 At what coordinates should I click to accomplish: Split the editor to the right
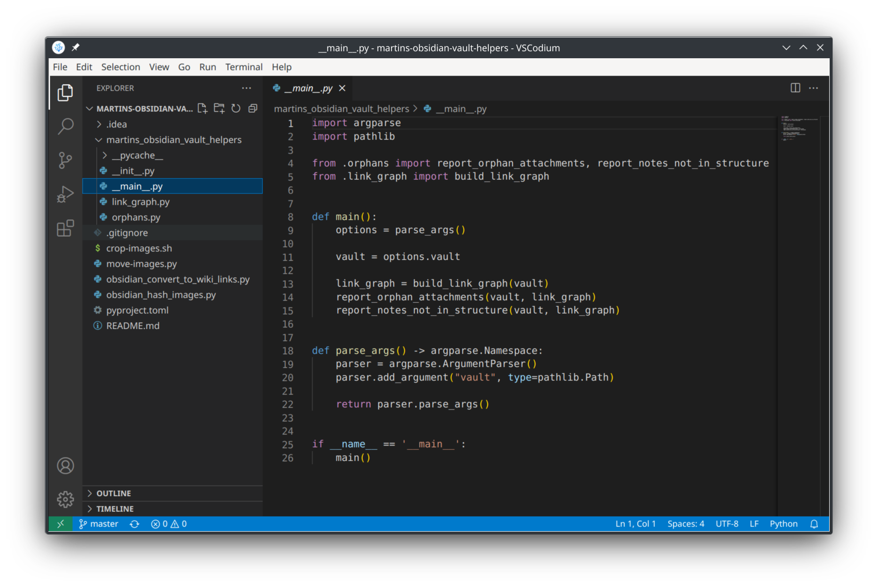tap(795, 88)
